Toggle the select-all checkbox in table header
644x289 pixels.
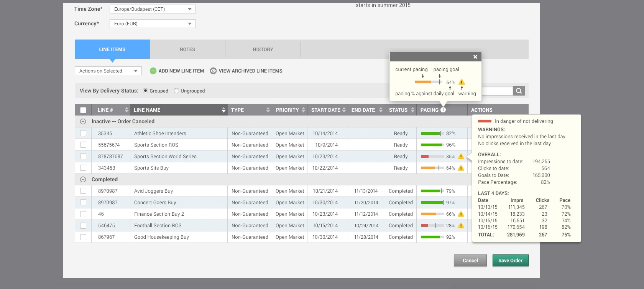pyautogui.click(x=83, y=110)
